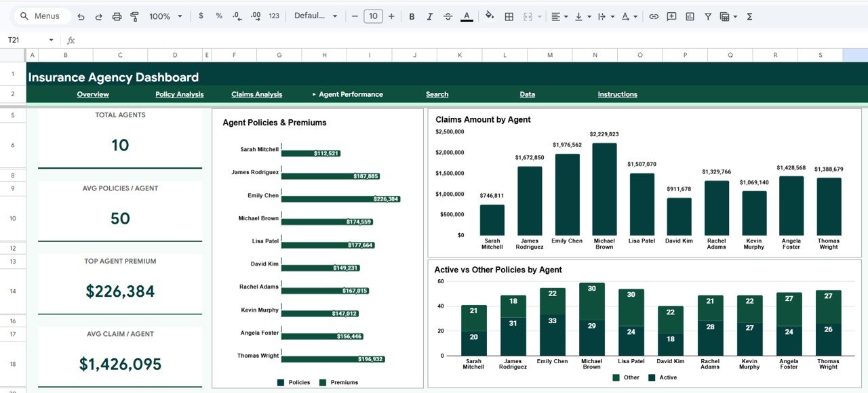
Task: Format selection as percent
Action: coord(218,16)
